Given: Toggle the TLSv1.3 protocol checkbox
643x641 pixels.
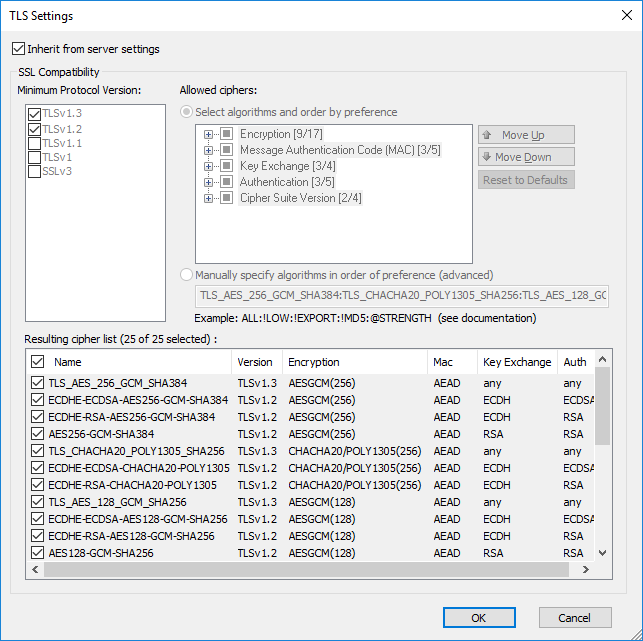Looking at the screenshot, I should [34, 114].
